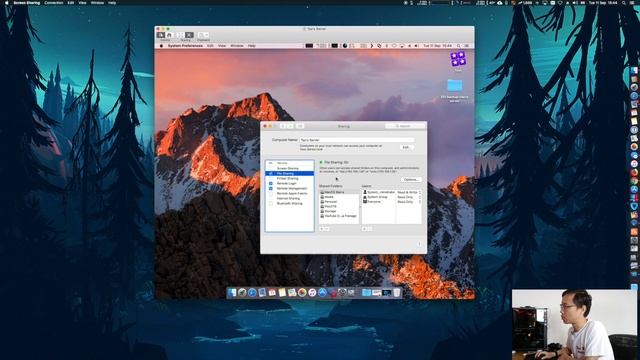Enable the Remote Apple Events checkbox
The image size is (640, 360).
(271, 193)
